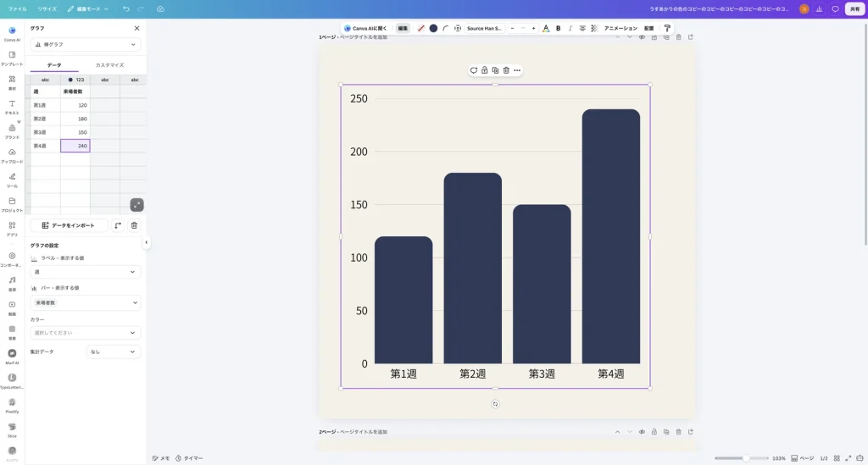This screenshot has width=868, height=465.
Task: Open the dark navy fill color swatch
Action: (x=433, y=28)
